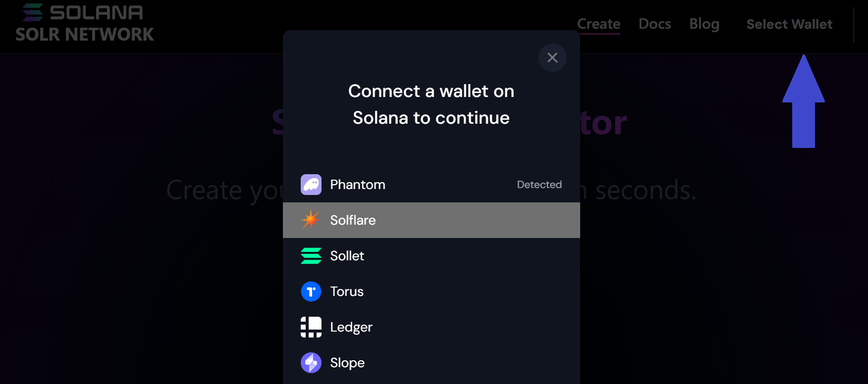Close the wallet connection dialog
Screen dimensions: 868x384
click(x=552, y=57)
